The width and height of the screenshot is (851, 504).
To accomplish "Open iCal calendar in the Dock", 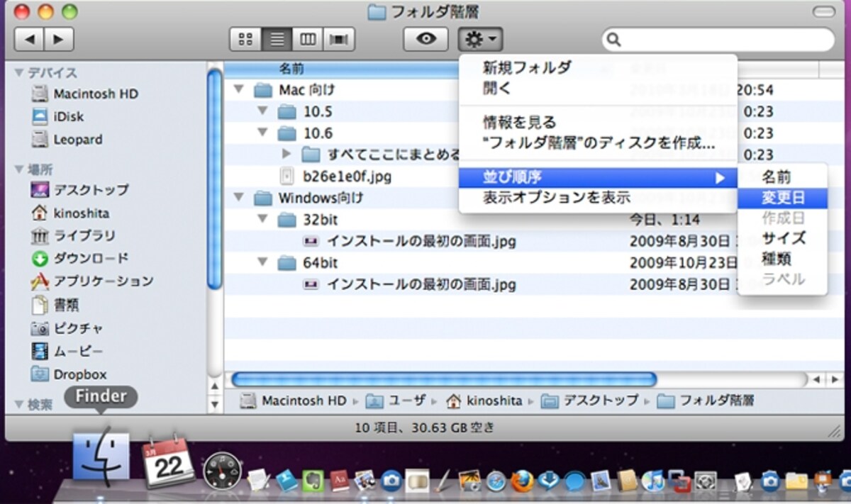I will pyautogui.click(x=169, y=464).
